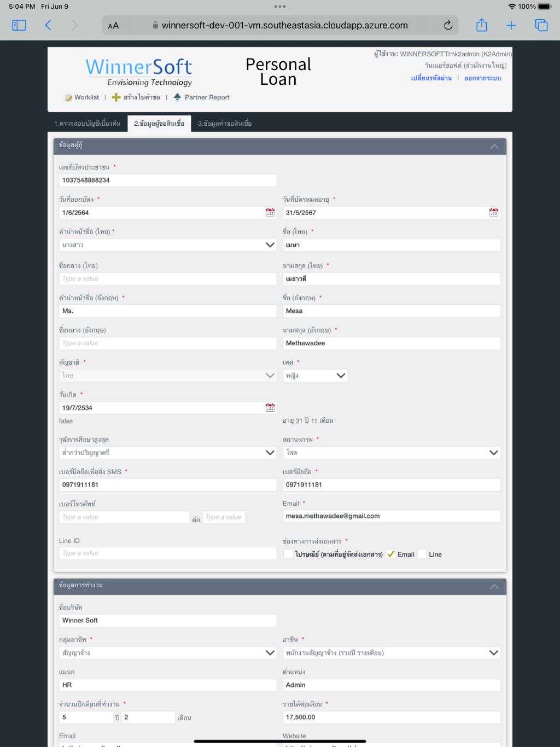
Task: Click the WinnerSoft logo
Action: [x=139, y=72]
